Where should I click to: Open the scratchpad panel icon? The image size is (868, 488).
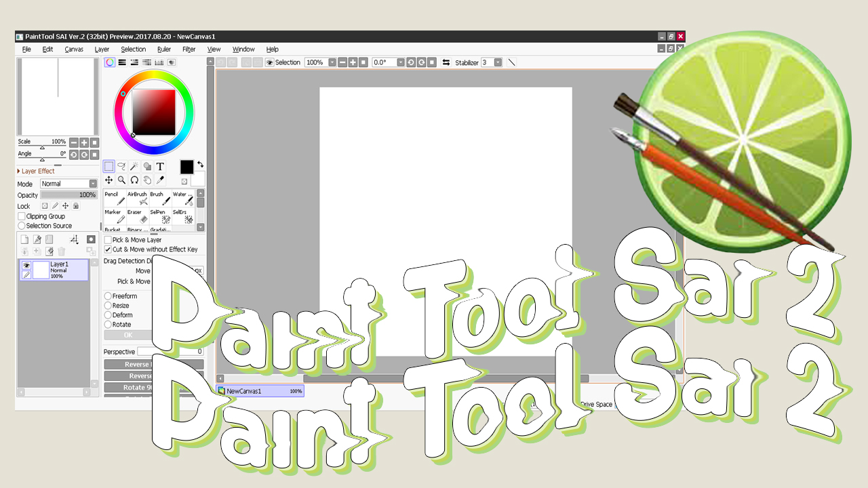[x=172, y=62]
